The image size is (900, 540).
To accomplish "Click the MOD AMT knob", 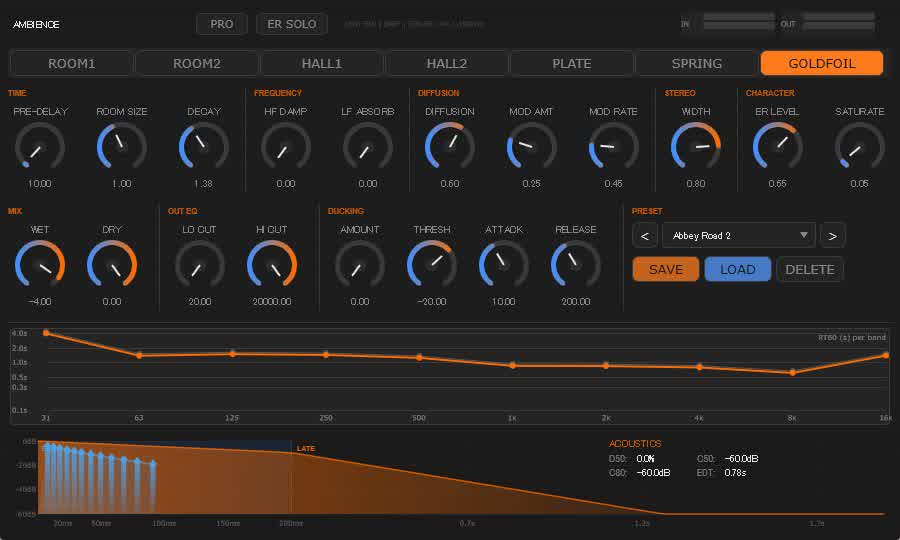I will pos(532,146).
